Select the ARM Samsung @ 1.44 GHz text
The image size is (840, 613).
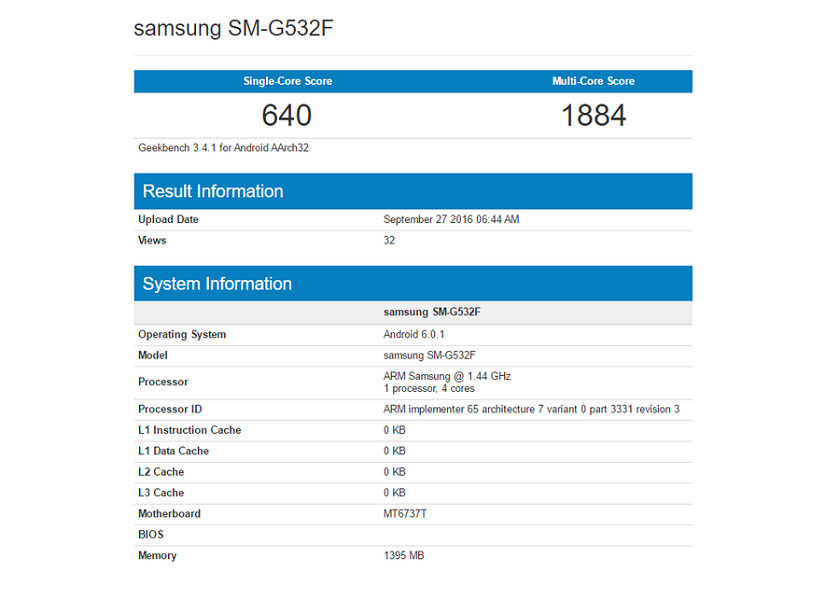[x=447, y=376]
